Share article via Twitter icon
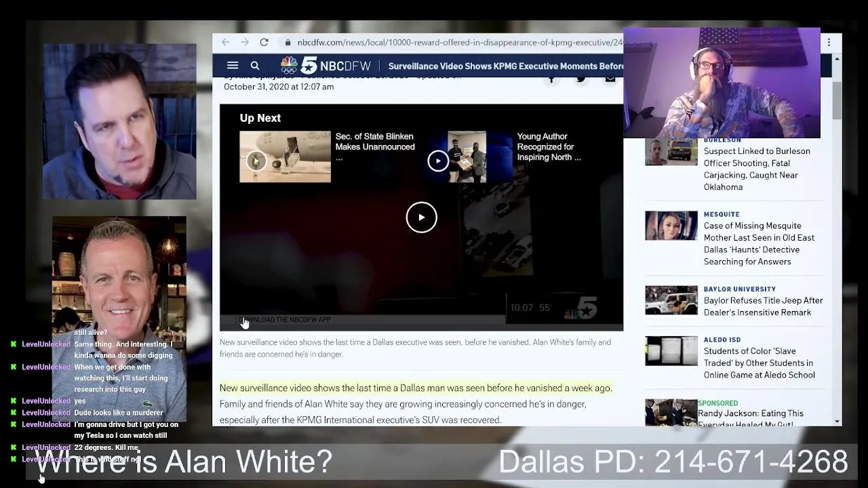 581,79
